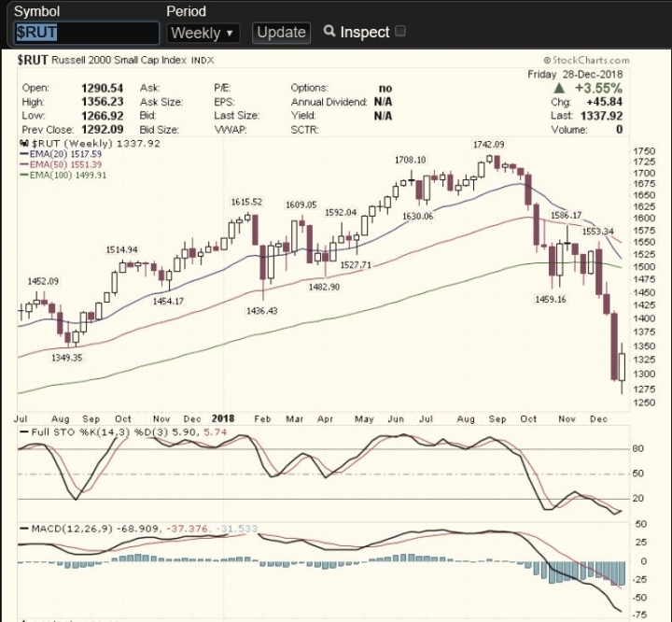
Task: Click the 1452.09 price label
Action: point(43,281)
